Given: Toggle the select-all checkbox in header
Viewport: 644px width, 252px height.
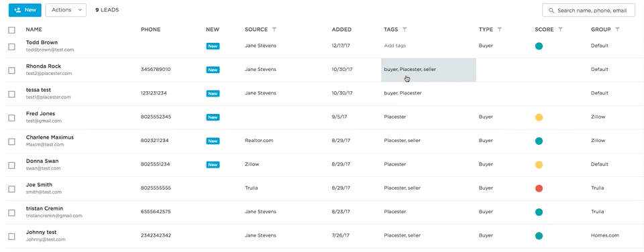Looking at the screenshot, I should 11,30.
